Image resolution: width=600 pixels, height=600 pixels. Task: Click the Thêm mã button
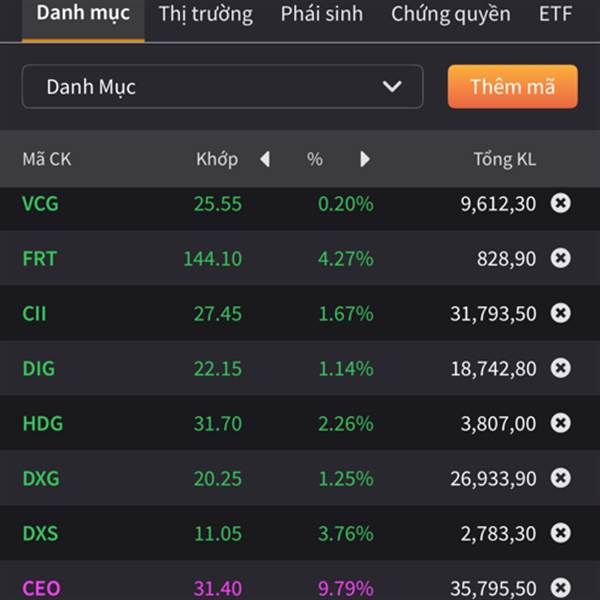pos(512,87)
